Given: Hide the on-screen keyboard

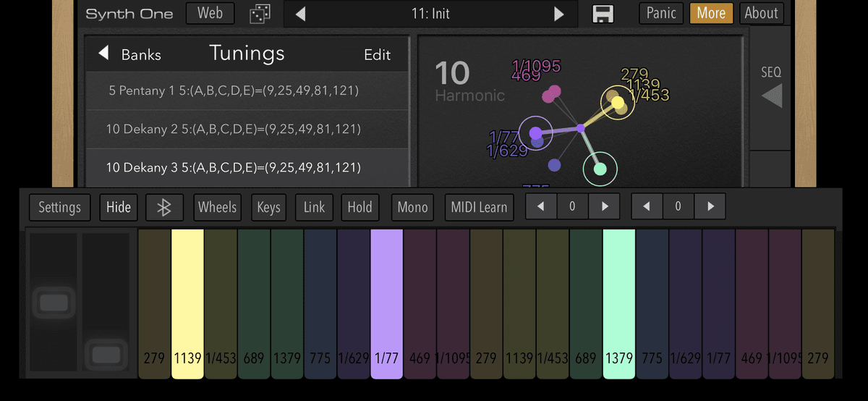Looking at the screenshot, I should click(x=119, y=208).
